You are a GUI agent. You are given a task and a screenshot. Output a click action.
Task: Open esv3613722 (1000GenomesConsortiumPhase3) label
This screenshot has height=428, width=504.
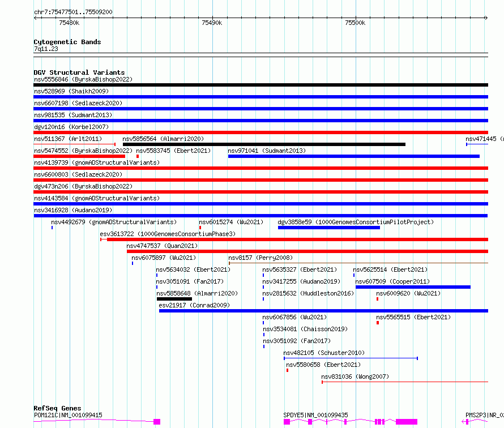coord(168,234)
